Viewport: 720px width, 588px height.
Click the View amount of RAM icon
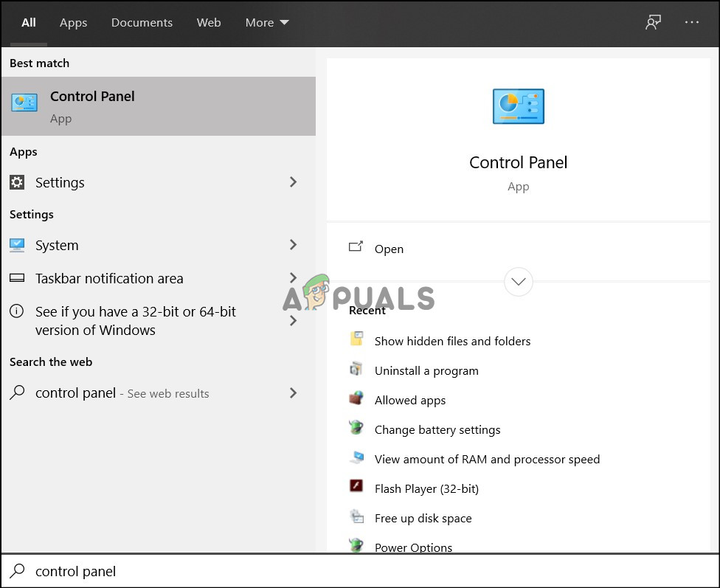click(356, 457)
